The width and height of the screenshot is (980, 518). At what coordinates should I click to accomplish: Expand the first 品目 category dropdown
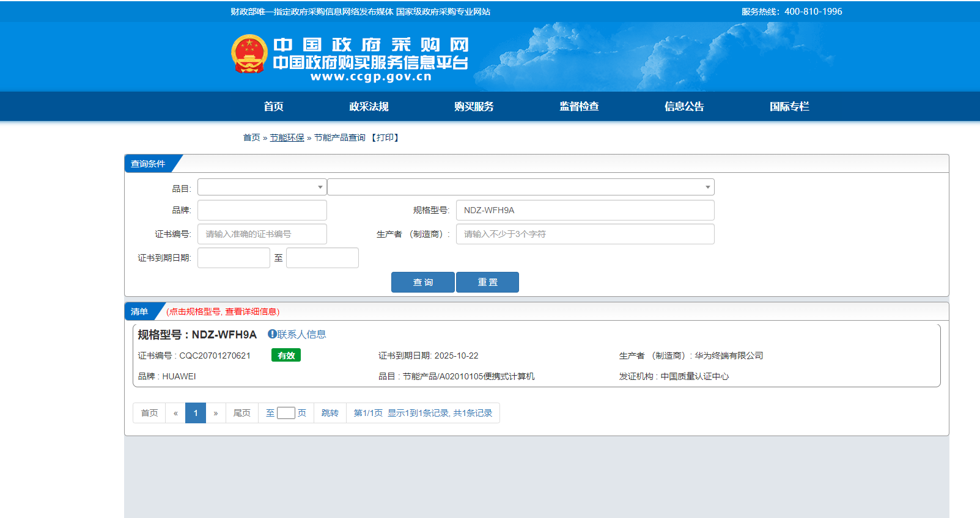click(x=262, y=187)
